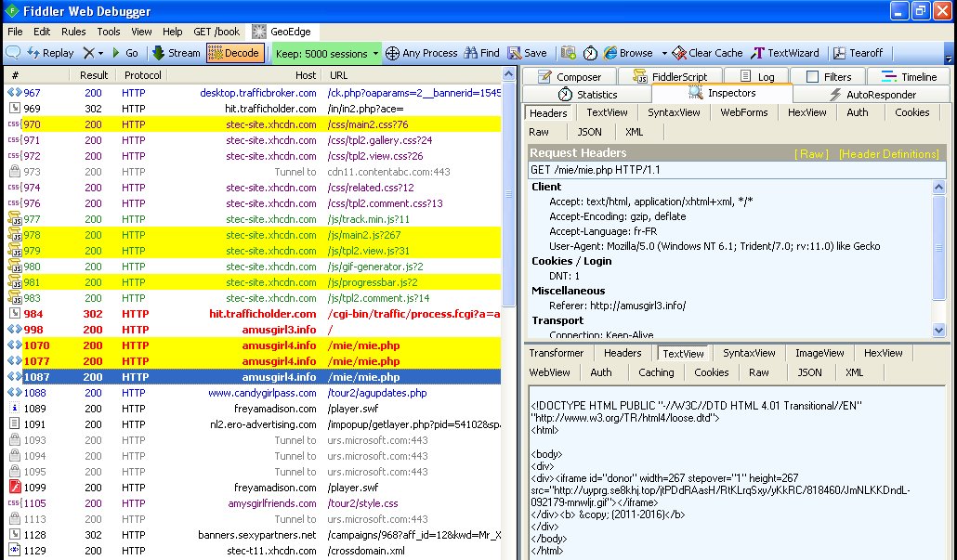Screen dimensions: 957x560
Task: Open the Filters tab
Action: click(x=828, y=77)
